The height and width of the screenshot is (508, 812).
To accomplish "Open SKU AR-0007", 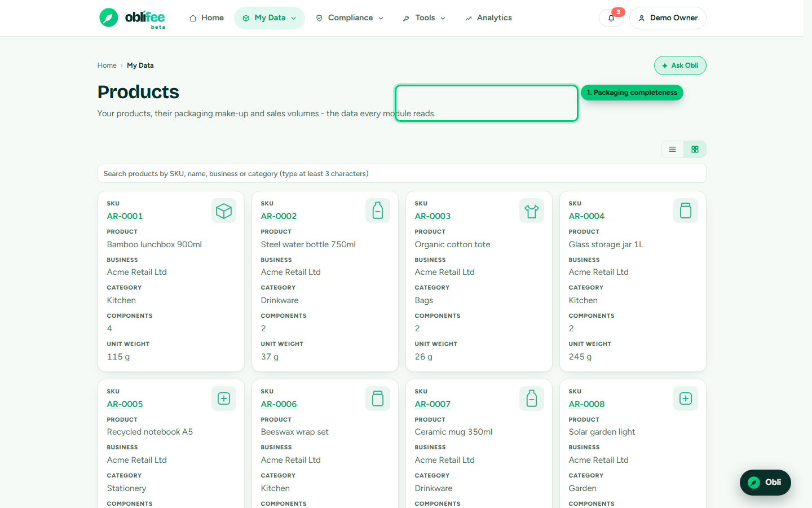I will pos(433,404).
